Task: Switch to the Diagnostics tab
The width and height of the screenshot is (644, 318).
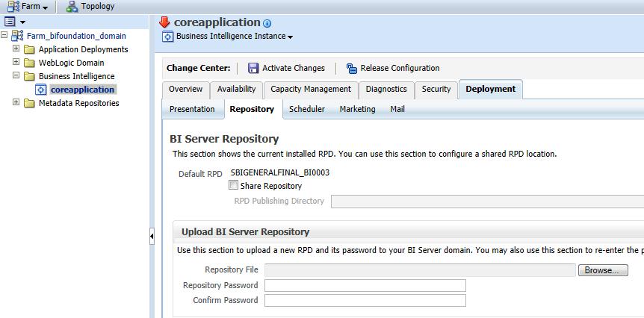Action: (x=386, y=90)
